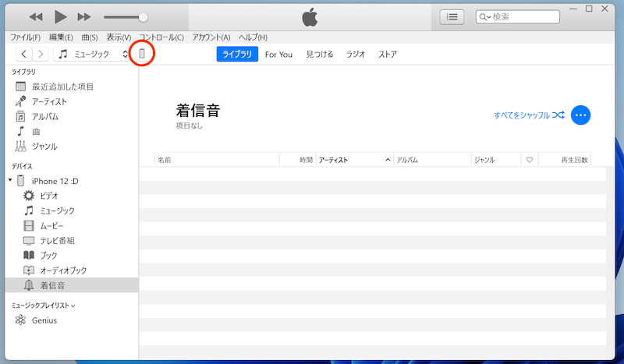This screenshot has width=624, height=364.
Task: Click the blue more options ellipsis button
Action: click(580, 115)
